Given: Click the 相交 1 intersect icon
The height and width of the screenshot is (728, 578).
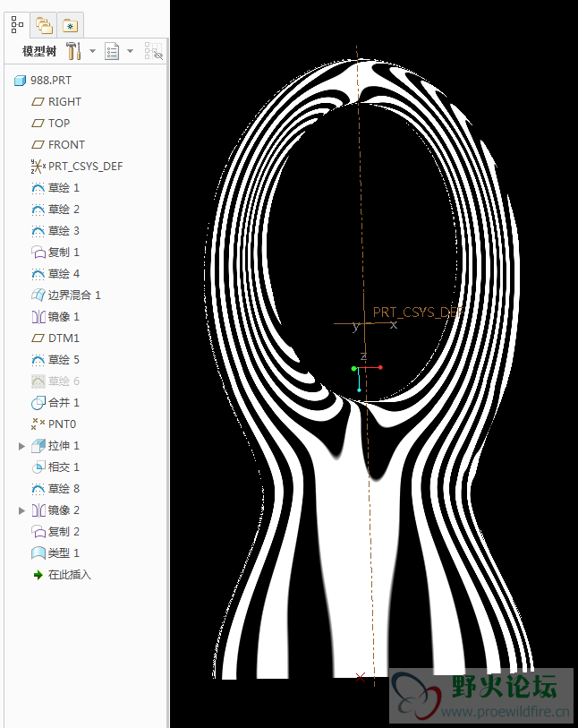Looking at the screenshot, I should pos(38,467).
